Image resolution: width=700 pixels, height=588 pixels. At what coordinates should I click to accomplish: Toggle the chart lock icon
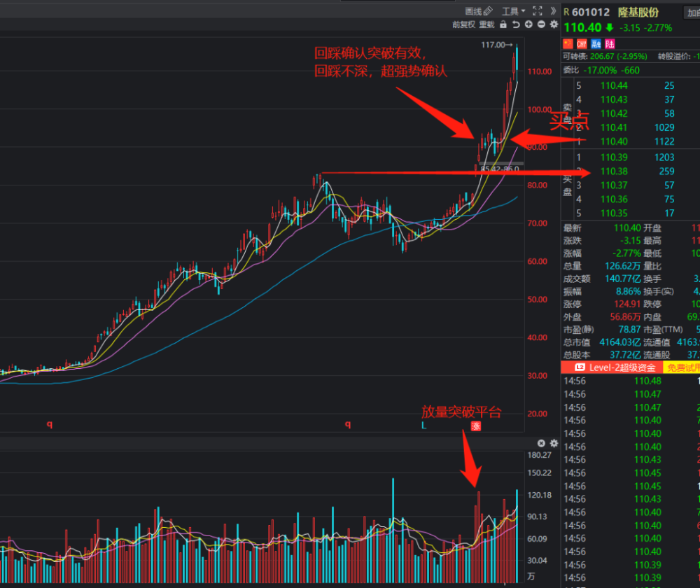[x=503, y=24]
